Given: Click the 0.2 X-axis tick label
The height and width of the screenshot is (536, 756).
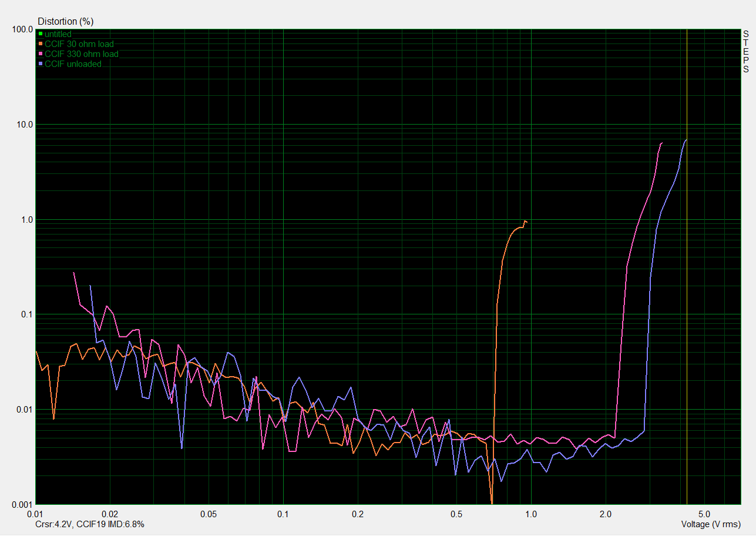Looking at the screenshot, I should coord(358,513).
